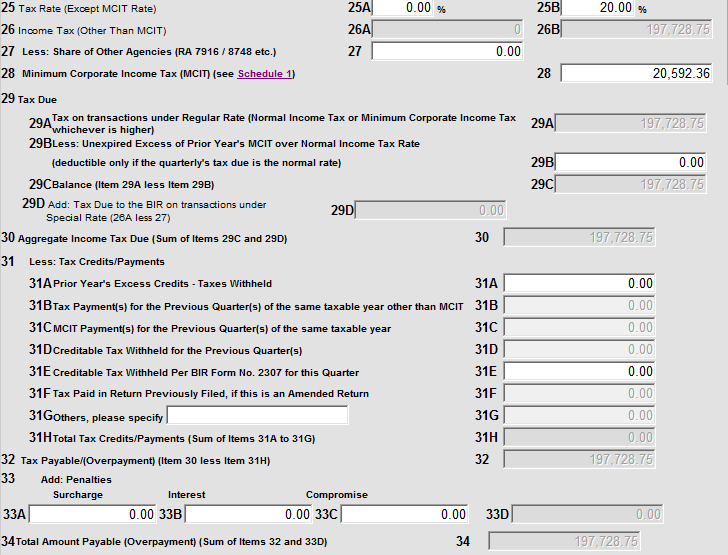Click the 31G Others please specify text box
Viewport: 728px width, 555px height.
pyautogui.click(x=258, y=415)
